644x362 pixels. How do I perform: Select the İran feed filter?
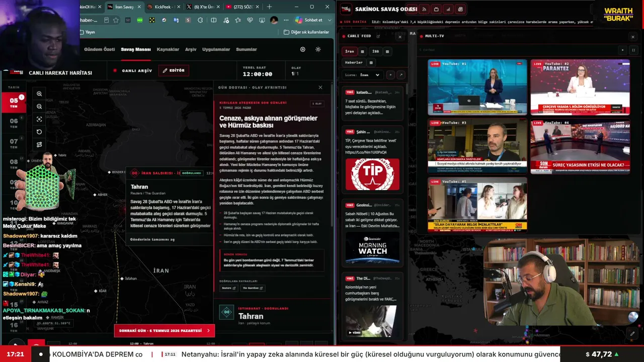(350, 51)
